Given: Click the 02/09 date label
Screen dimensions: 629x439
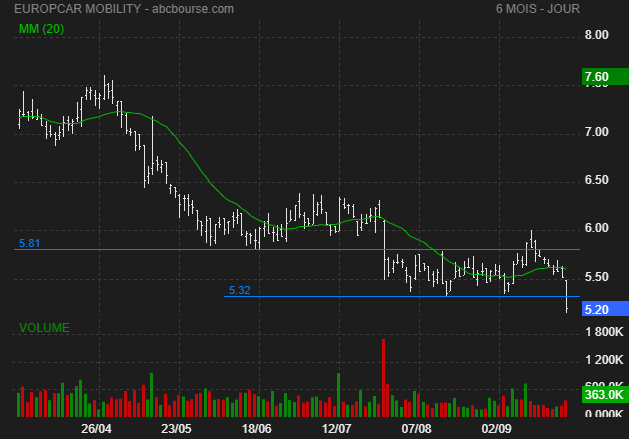Looking at the screenshot, I should pyautogui.click(x=497, y=429).
